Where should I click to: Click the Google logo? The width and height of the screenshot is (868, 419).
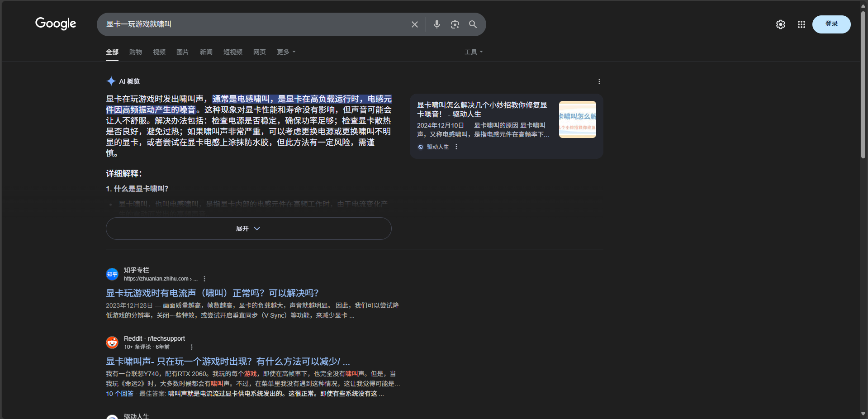(x=55, y=24)
